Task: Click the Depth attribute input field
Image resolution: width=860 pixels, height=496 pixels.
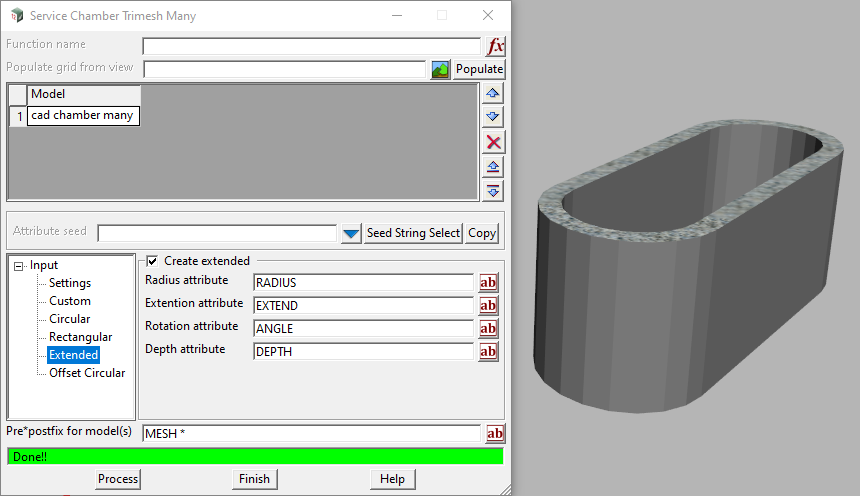Action: pos(363,352)
